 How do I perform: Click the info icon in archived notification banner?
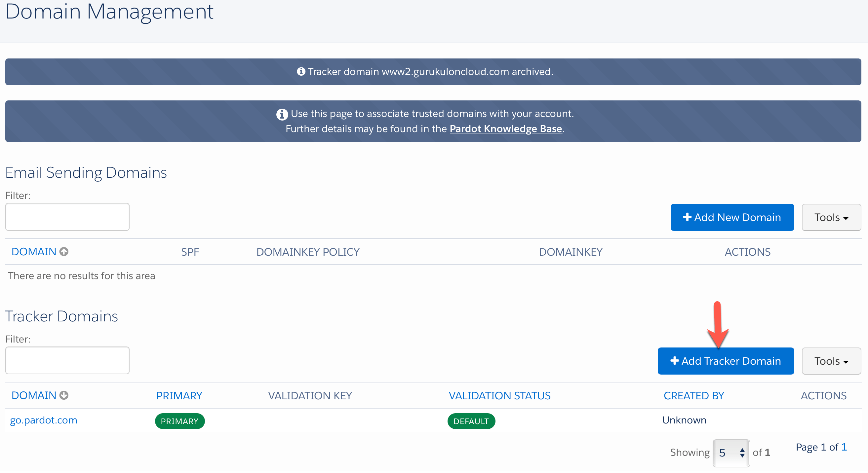coord(301,71)
